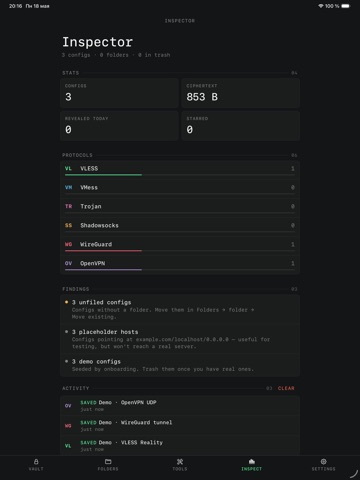Tap the WG badge next to WireGuard
360x480 pixels.
click(68, 245)
